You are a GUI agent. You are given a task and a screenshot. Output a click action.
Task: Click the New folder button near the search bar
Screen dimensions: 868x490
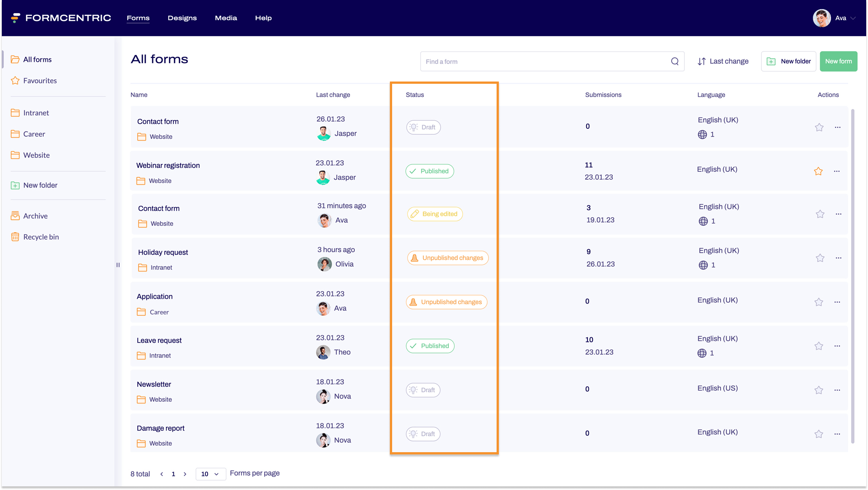[788, 61]
